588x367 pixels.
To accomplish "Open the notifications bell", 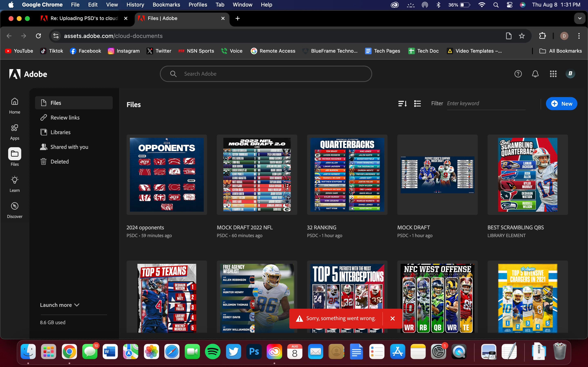I will (x=535, y=74).
